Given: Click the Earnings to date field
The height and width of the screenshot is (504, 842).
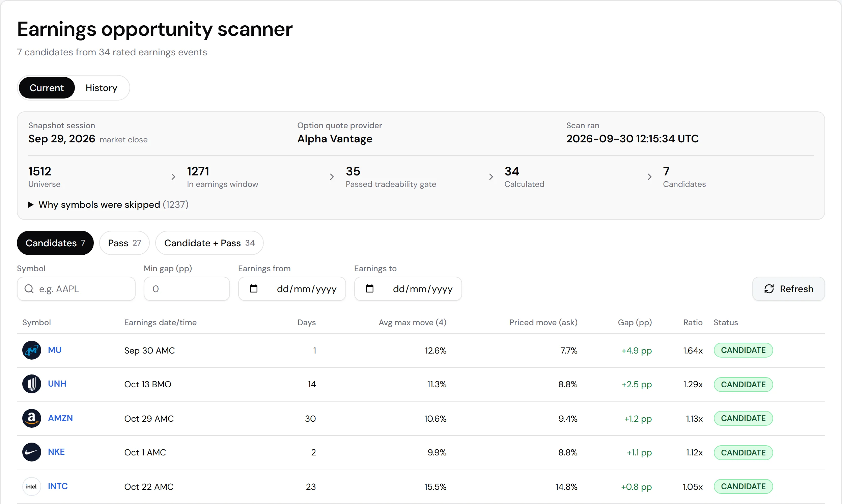Looking at the screenshot, I should (x=408, y=289).
